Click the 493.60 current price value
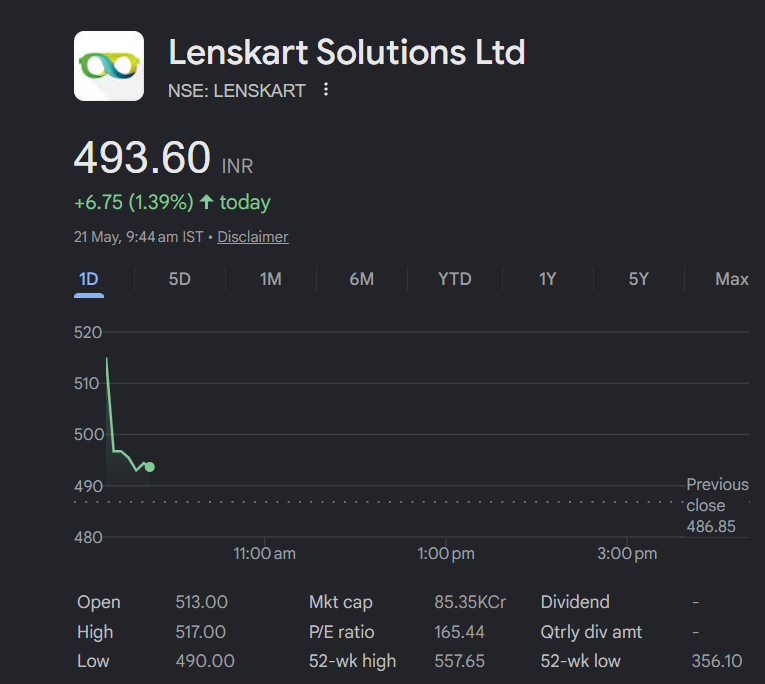 coord(142,158)
